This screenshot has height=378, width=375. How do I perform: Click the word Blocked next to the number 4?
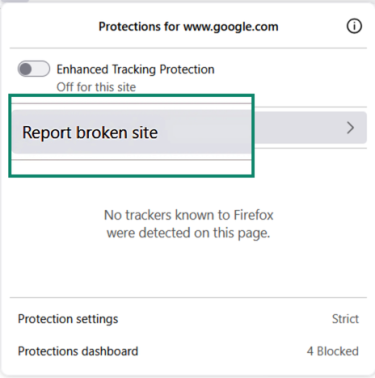pyautogui.click(x=338, y=351)
